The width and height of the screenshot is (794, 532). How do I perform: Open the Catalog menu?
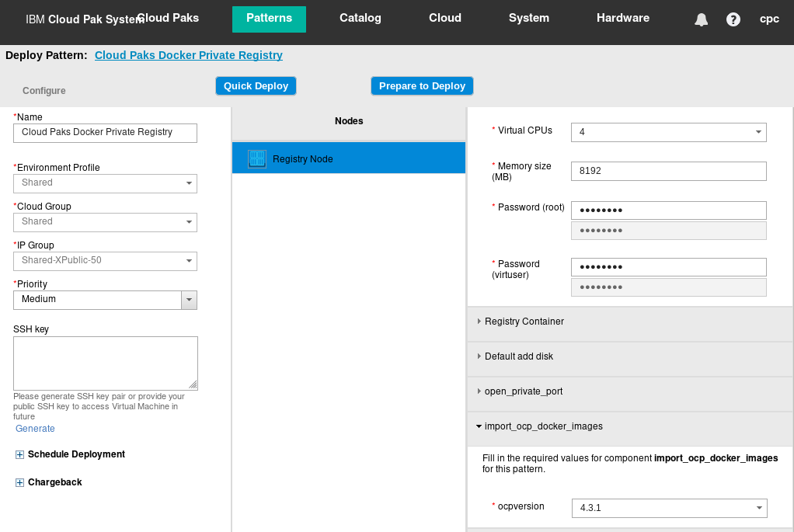pyautogui.click(x=360, y=18)
